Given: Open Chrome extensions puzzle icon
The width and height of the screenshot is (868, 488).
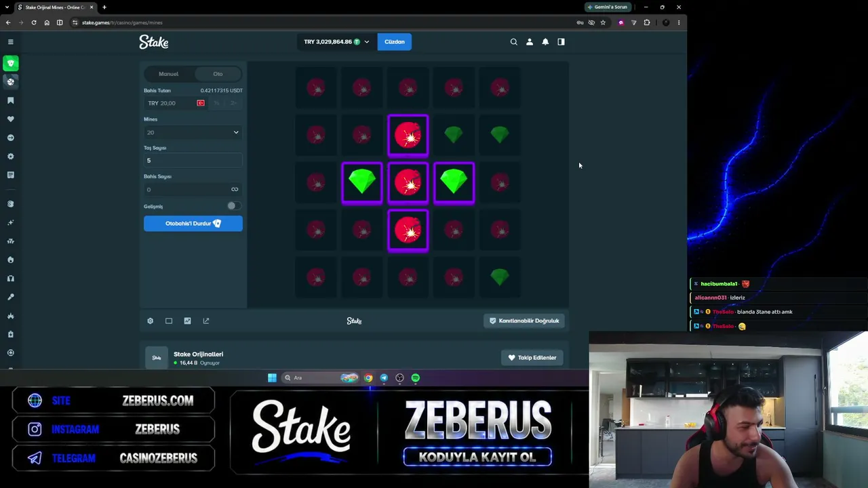Looking at the screenshot, I should 647,22.
